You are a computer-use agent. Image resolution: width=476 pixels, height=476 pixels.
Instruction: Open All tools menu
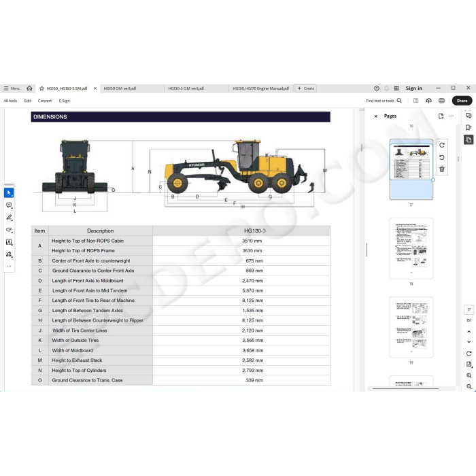click(x=10, y=101)
